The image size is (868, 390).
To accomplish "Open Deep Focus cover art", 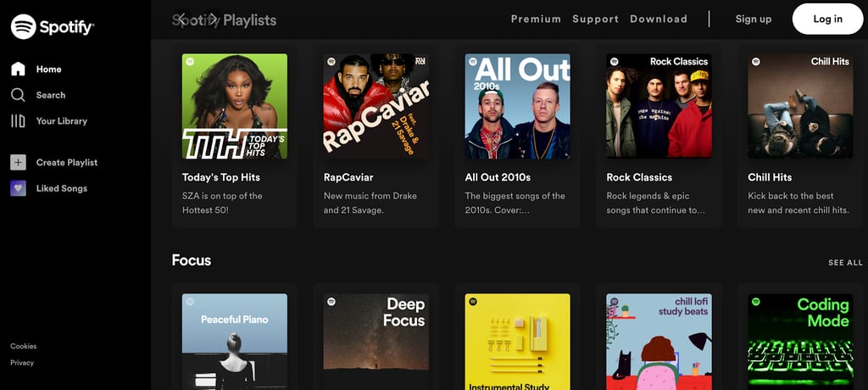I will coord(376,342).
